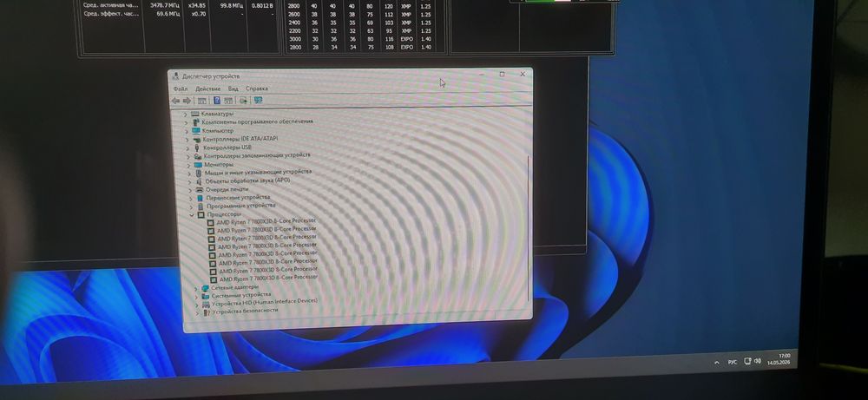Open Help via the blue question-mark toolbar icon

click(x=217, y=100)
